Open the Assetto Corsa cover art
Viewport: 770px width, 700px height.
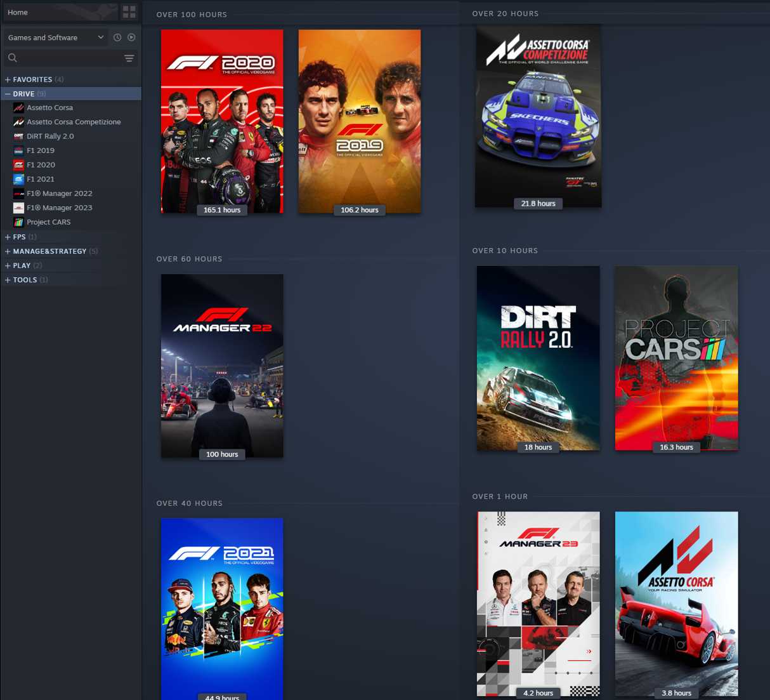(x=677, y=604)
